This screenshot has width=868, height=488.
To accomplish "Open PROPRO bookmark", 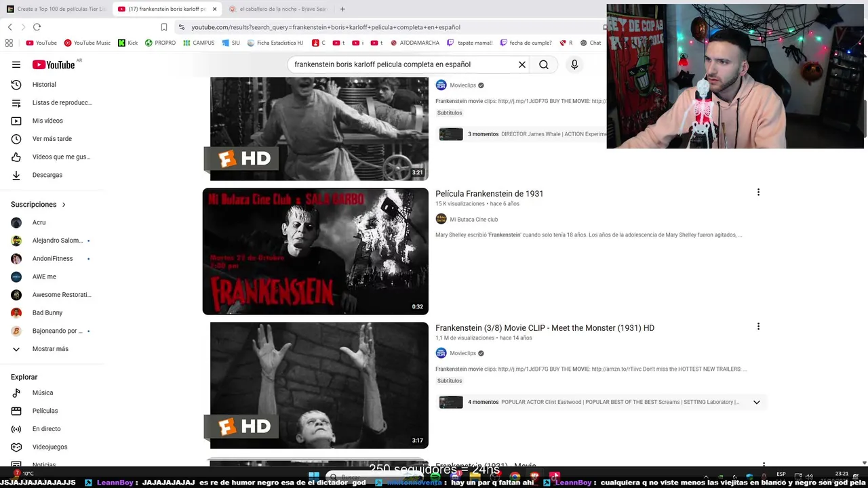I will pyautogui.click(x=160, y=43).
